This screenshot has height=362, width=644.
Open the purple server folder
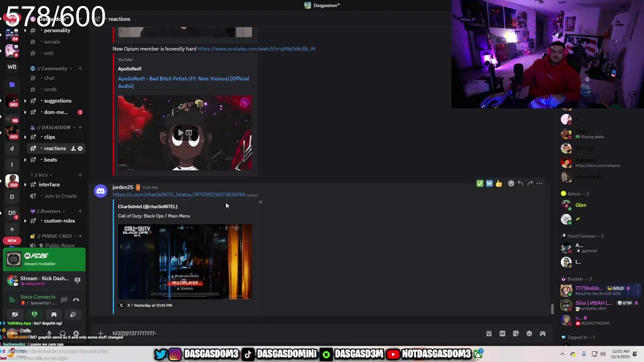tap(12, 84)
